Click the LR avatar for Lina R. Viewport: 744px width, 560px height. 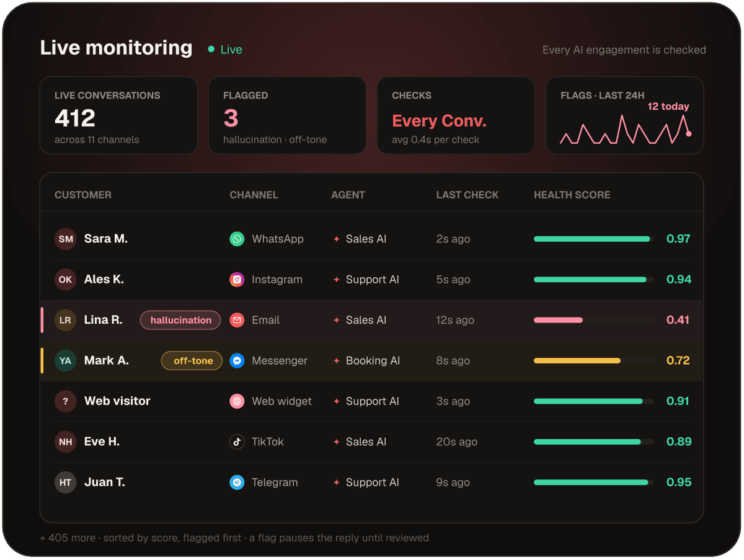[65, 320]
